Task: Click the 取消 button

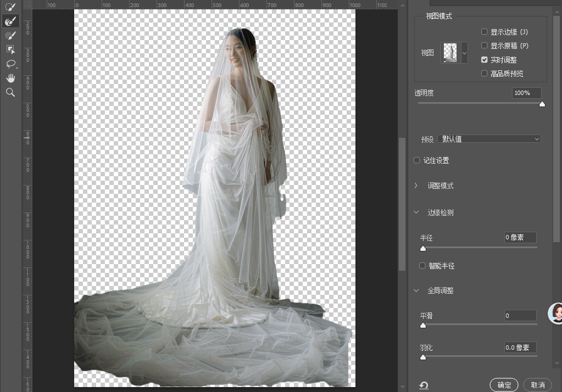Action: [x=537, y=385]
